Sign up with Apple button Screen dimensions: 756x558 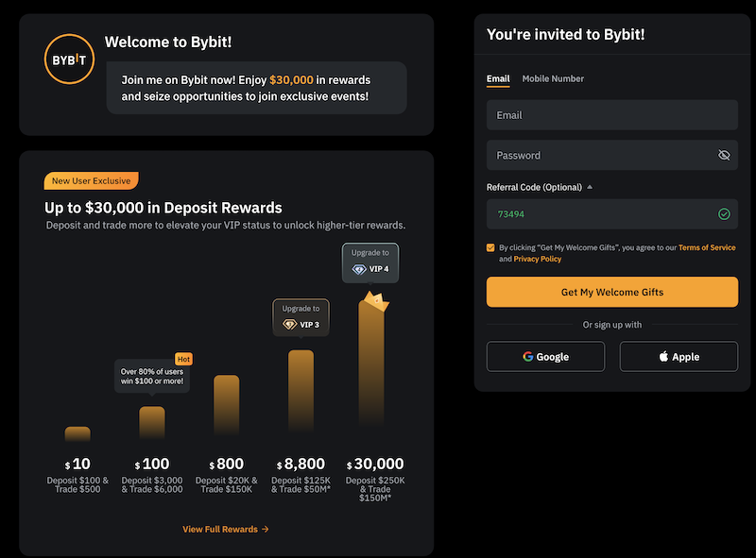tap(679, 357)
